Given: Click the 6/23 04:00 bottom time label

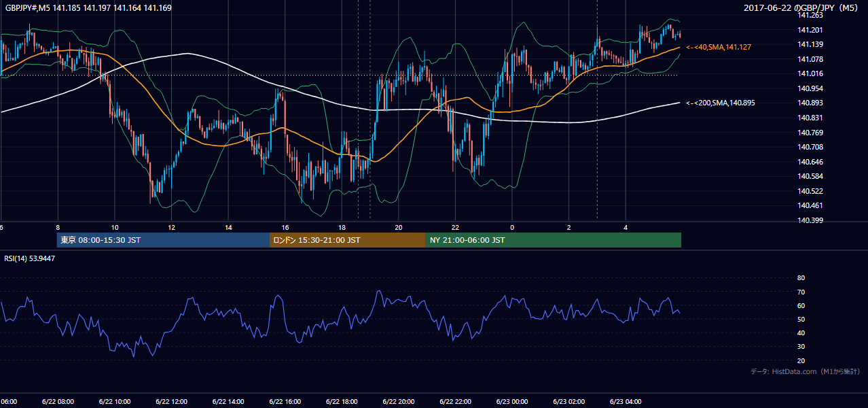Looking at the screenshot, I should (x=626, y=401).
